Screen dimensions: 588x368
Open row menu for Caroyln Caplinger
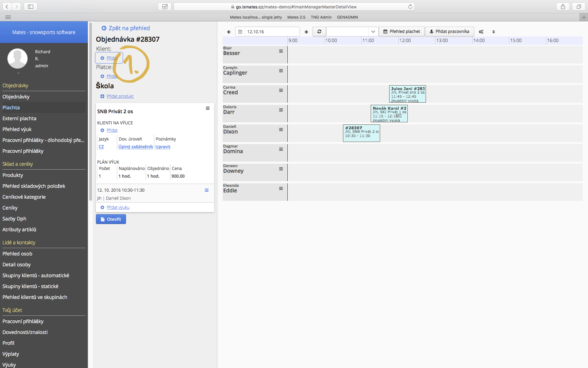(x=281, y=71)
